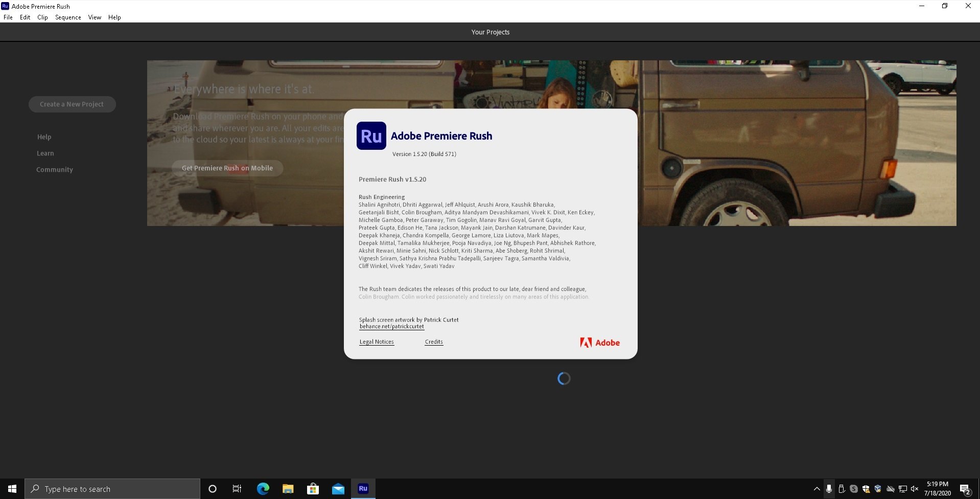Click the microphone icon in the system tray

[x=829, y=489]
